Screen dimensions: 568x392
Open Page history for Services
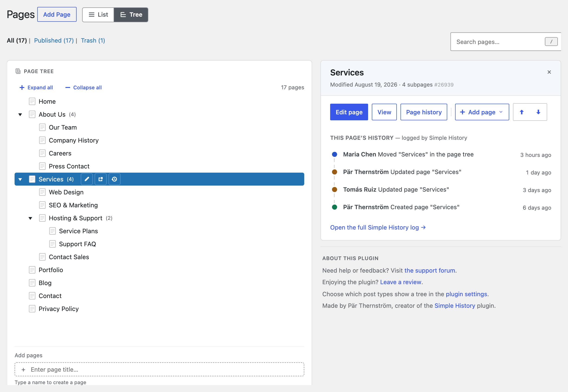424,112
